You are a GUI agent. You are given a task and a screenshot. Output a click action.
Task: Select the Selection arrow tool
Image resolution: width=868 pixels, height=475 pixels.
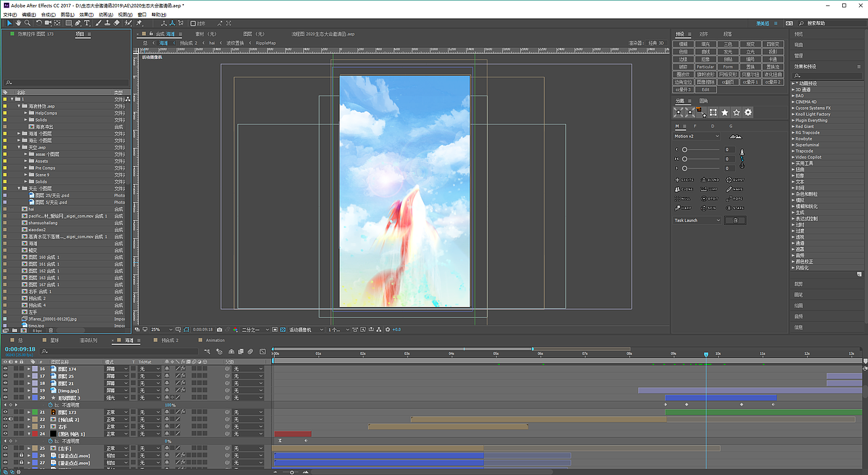(x=9, y=23)
